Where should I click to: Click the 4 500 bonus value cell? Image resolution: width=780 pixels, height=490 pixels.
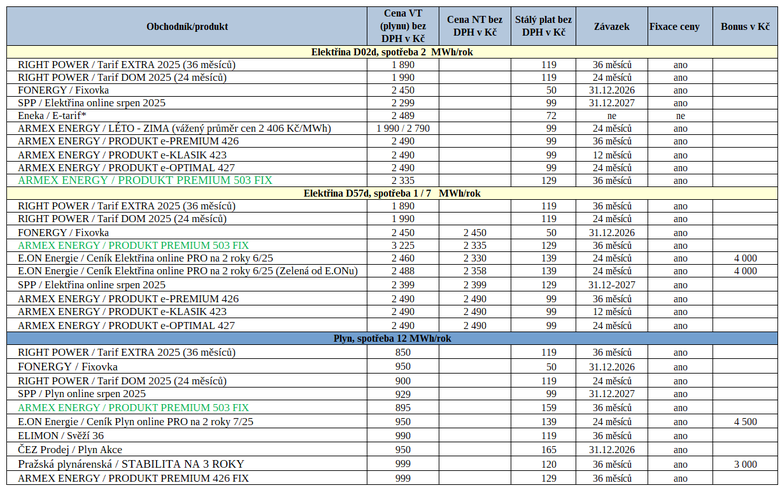point(745,422)
